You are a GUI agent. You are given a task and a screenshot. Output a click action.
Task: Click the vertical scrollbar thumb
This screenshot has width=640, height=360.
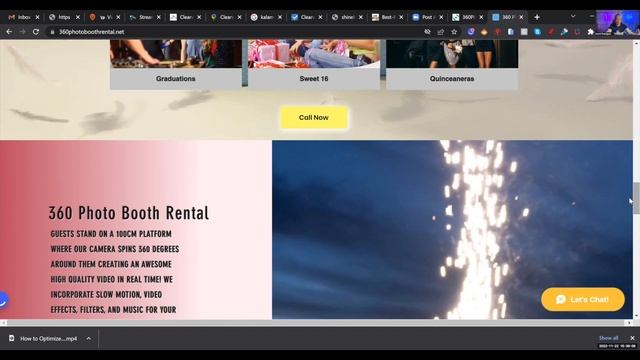click(x=636, y=198)
